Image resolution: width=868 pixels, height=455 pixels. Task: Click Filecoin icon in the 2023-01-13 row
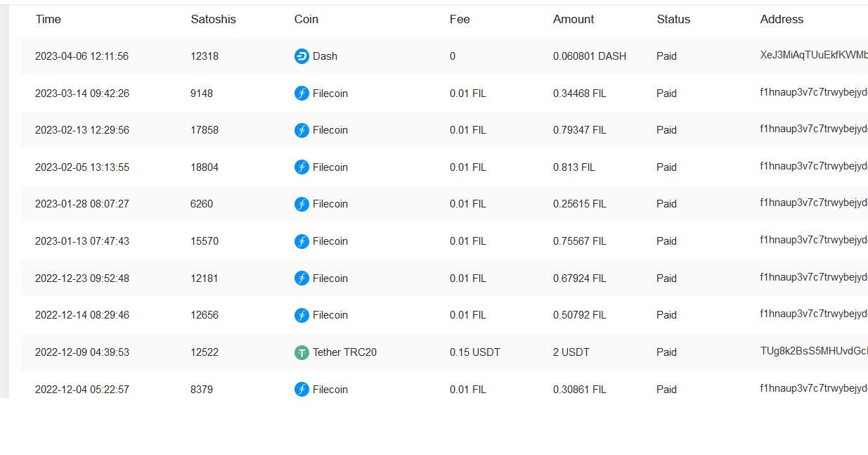coord(302,241)
